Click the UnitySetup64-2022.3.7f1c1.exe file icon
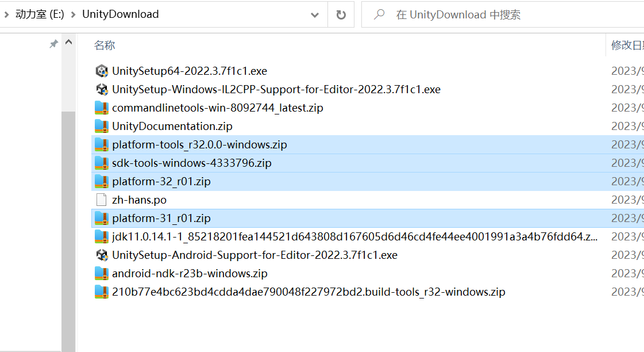Viewport: 644px width, 352px height. 102,71
